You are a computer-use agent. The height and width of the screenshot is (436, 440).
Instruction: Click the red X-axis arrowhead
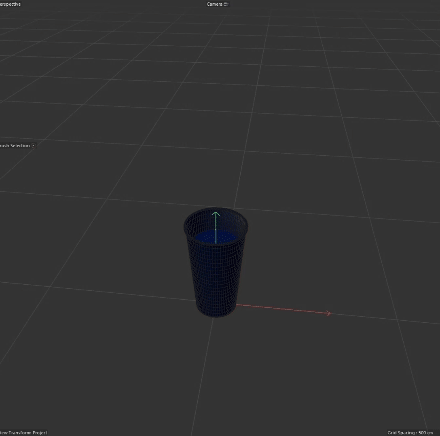tap(328, 313)
